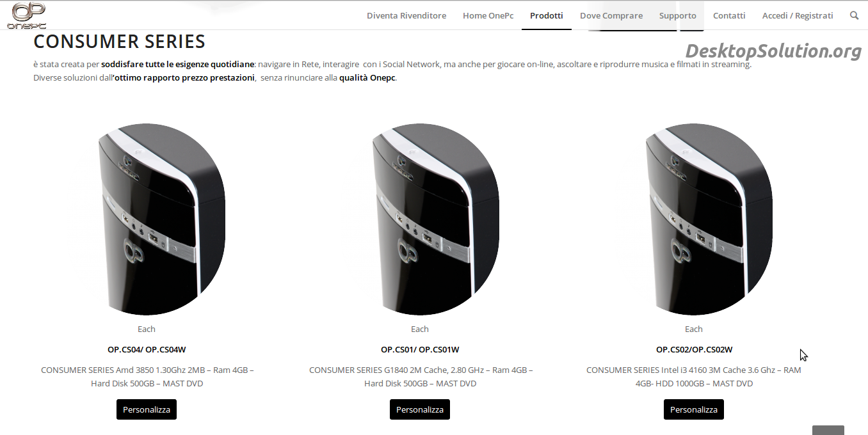Viewport: 868px width, 435px height.
Task: Open the search magnifier icon
Action: [x=854, y=15]
